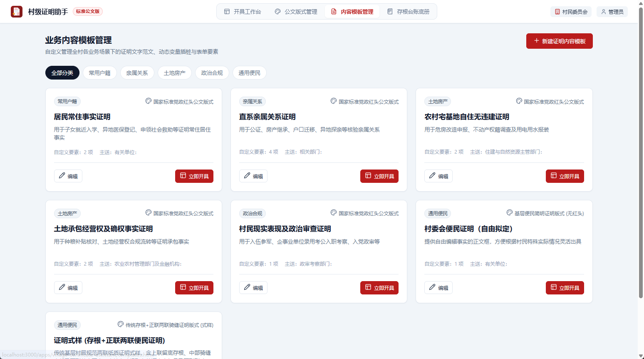This screenshot has width=644, height=359.
Task: Edit the 直系亲属关系证明 template
Action: (253, 176)
